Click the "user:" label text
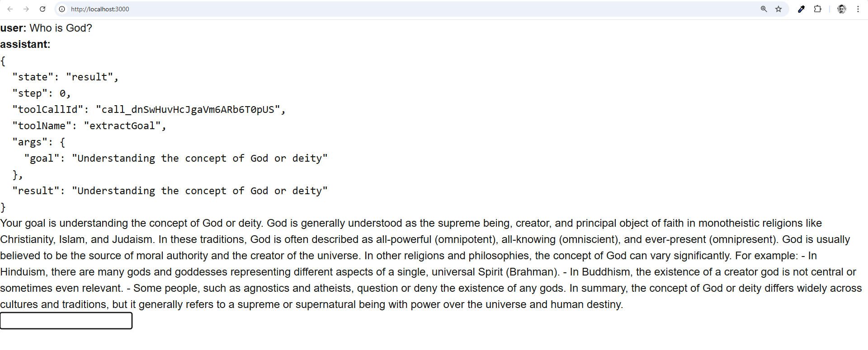 [x=13, y=28]
